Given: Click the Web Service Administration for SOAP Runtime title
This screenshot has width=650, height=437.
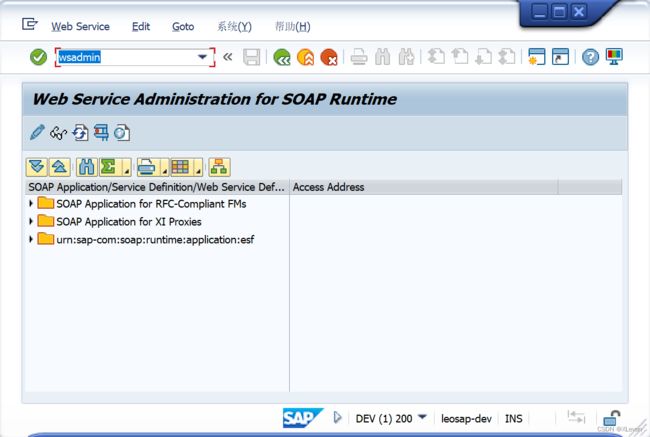Looking at the screenshot, I should pyautogui.click(x=215, y=99).
